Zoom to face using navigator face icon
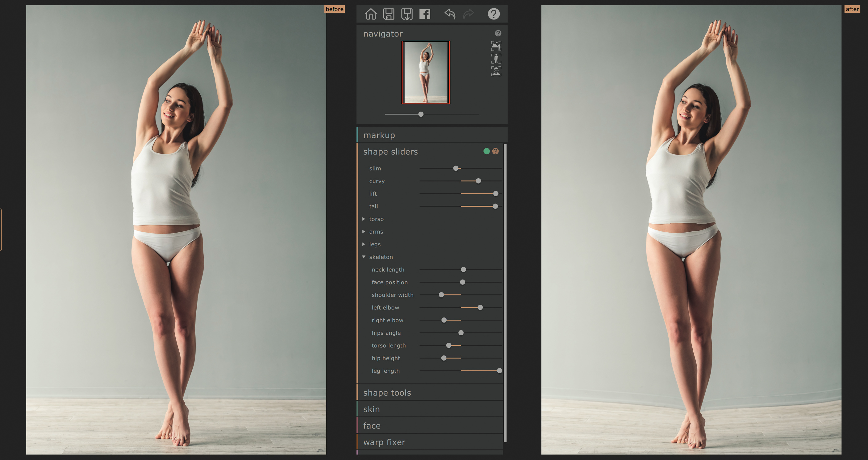This screenshot has height=460, width=868. [496, 71]
